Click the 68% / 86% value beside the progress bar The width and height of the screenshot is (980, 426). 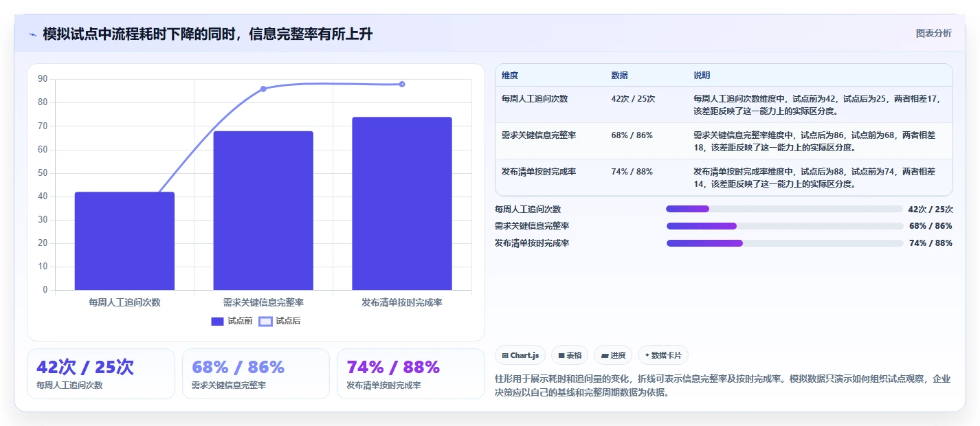tap(931, 226)
